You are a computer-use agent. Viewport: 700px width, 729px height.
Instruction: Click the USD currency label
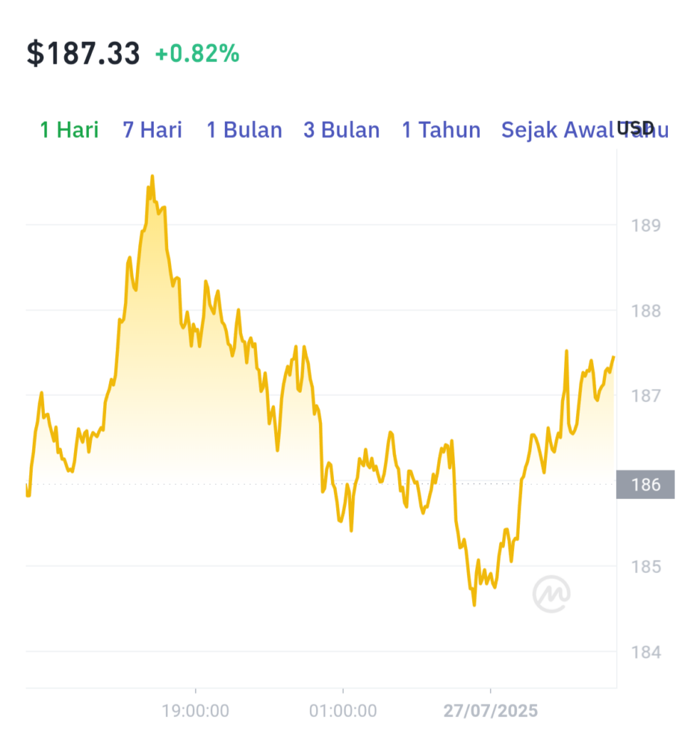pyautogui.click(x=635, y=127)
